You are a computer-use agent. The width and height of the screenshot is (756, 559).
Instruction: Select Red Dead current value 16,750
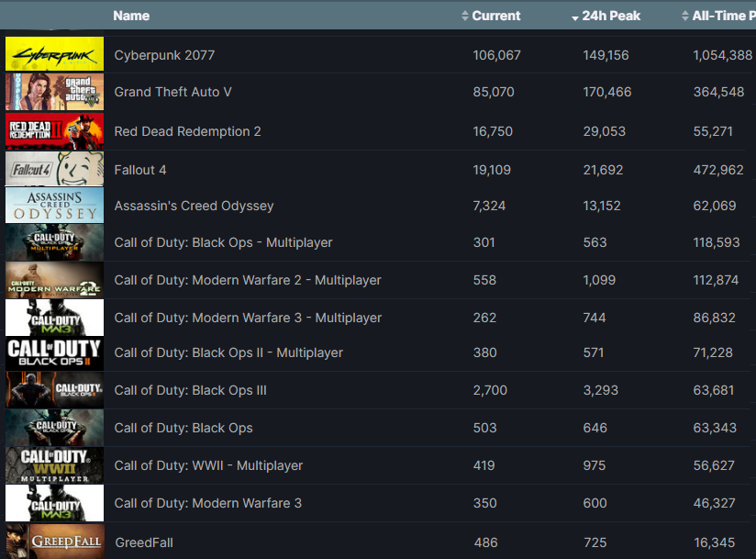click(x=493, y=131)
